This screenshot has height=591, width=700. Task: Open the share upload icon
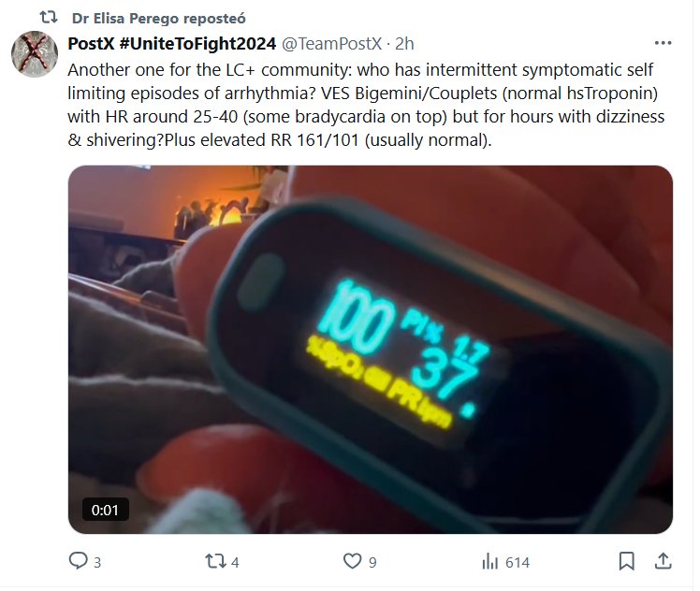pos(663,561)
